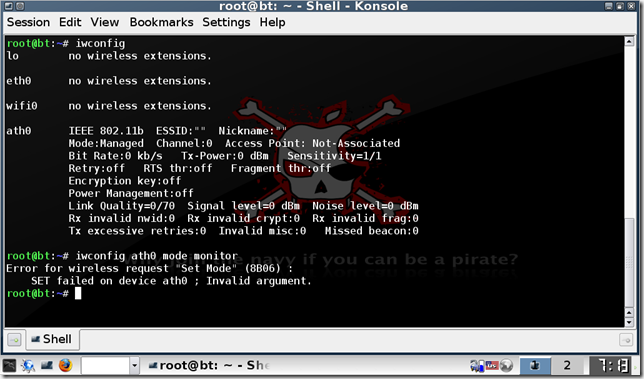
Task: Click the 'eth0' interface name
Action: 18,81
